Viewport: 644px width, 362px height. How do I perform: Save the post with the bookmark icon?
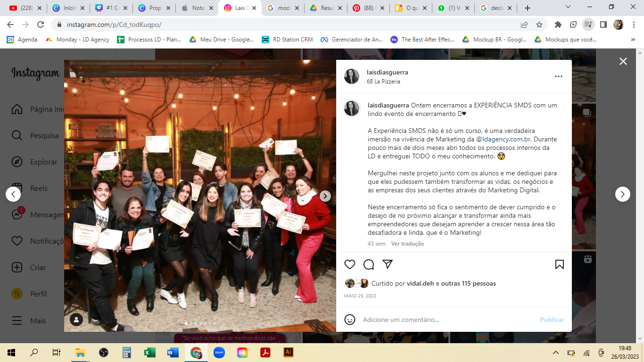click(x=560, y=264)
